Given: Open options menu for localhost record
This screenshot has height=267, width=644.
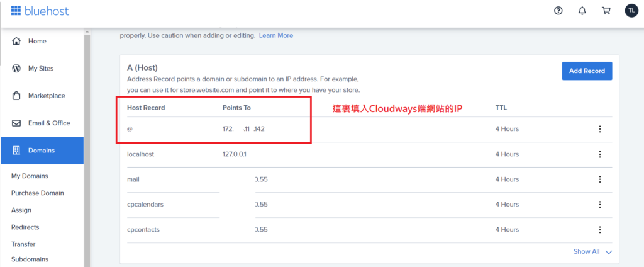Looking at the screenshot, I should (599, 154).
